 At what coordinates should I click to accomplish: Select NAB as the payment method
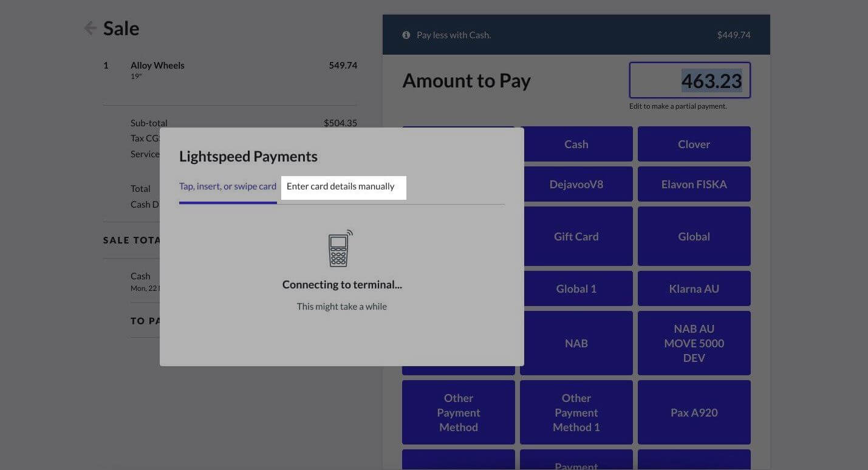575,342
